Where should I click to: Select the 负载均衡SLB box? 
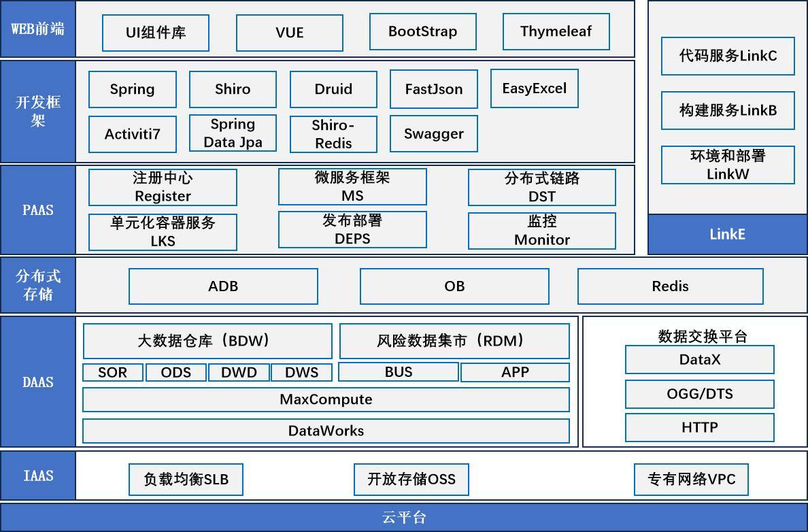pos(186,480)
